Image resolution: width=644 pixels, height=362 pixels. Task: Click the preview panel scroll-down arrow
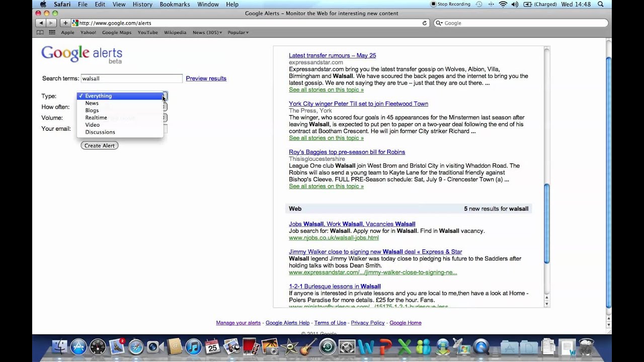[547, 304]
